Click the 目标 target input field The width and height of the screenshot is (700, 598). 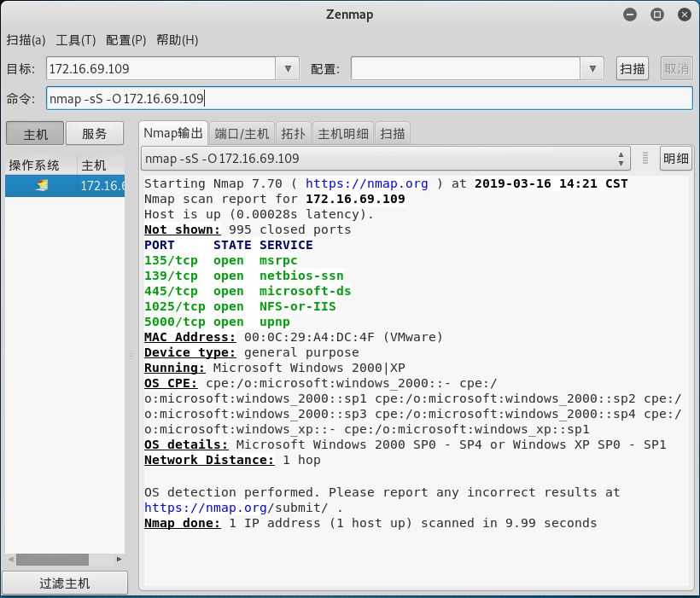click(160, 69)
